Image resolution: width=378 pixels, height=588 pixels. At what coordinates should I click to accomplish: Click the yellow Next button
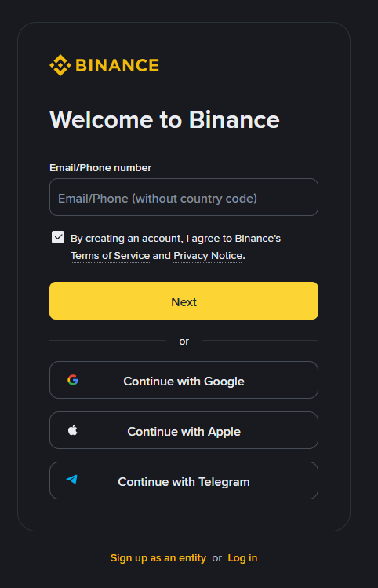coord(184,301)
